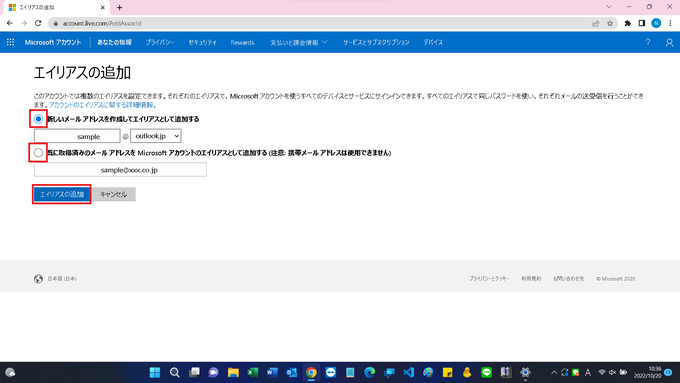Click the browser address bar URL
The image size is (680, 383).
(x=102, y=23)
